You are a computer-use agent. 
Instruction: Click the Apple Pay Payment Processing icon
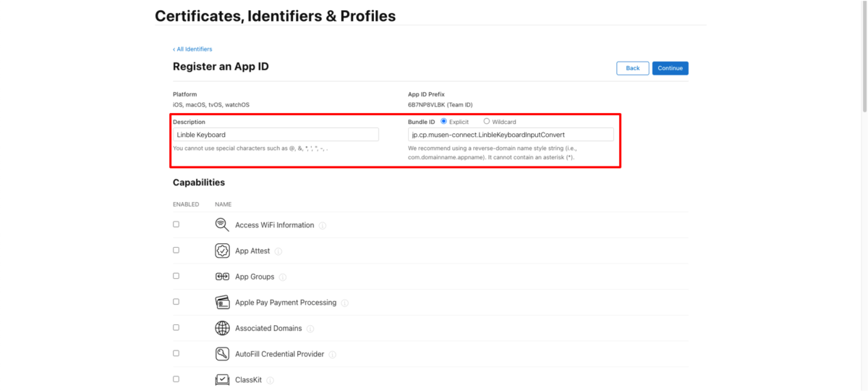(222, 302)
